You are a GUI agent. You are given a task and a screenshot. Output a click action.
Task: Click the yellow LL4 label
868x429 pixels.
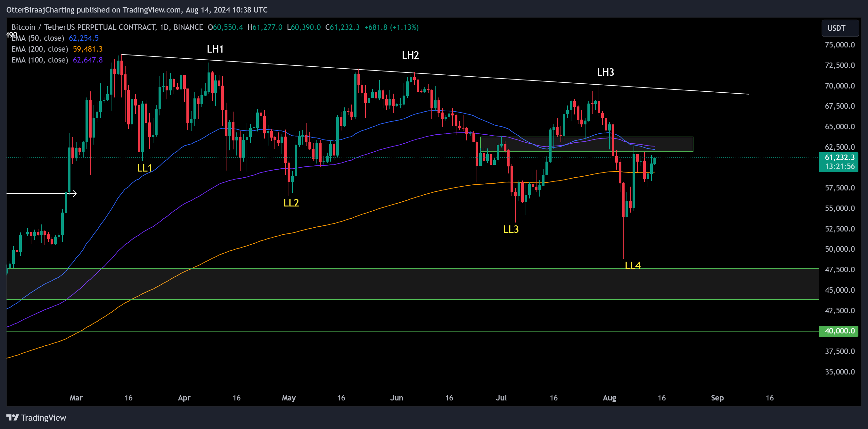coord(633,265)
